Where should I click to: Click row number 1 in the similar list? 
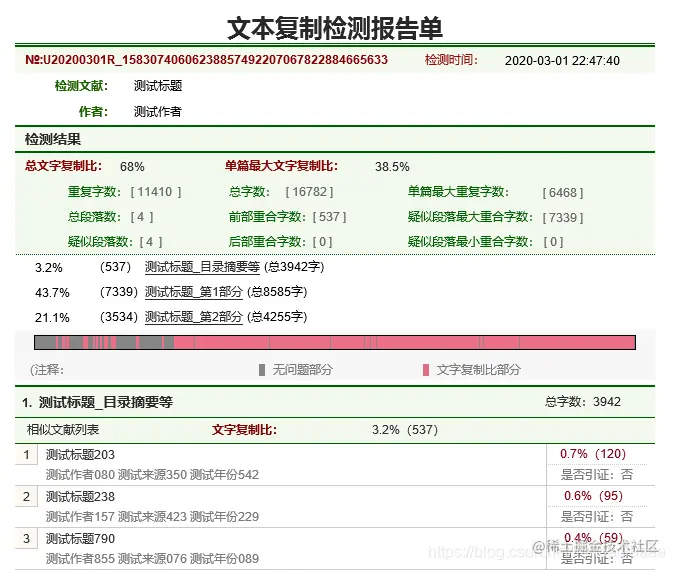pos(26,455)
